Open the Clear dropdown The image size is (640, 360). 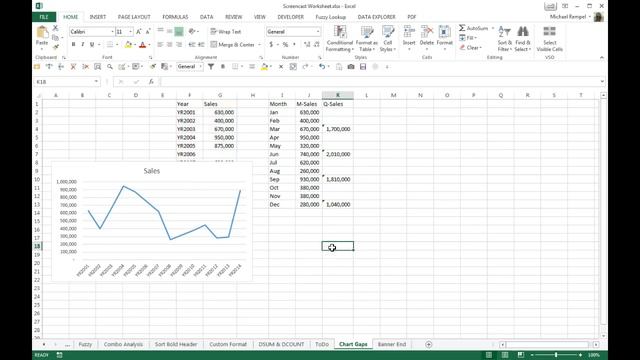pos(471,47)
